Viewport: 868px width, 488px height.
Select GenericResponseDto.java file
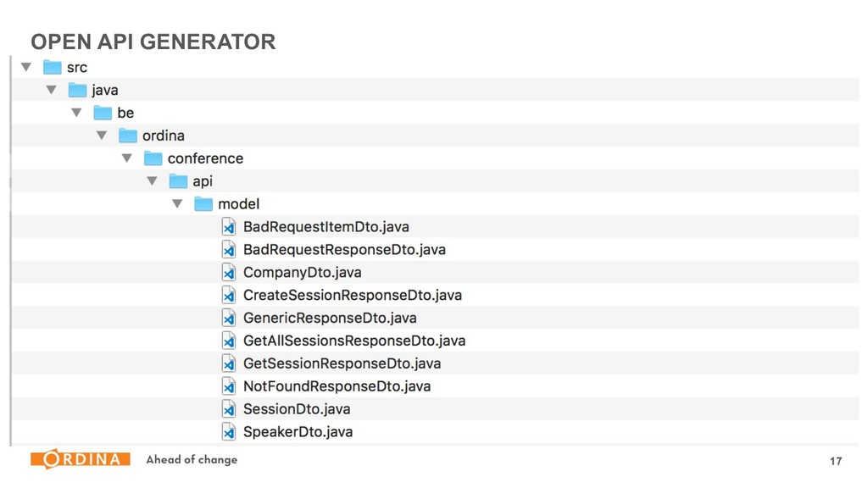pyautogui.click(x=330, y=319)
